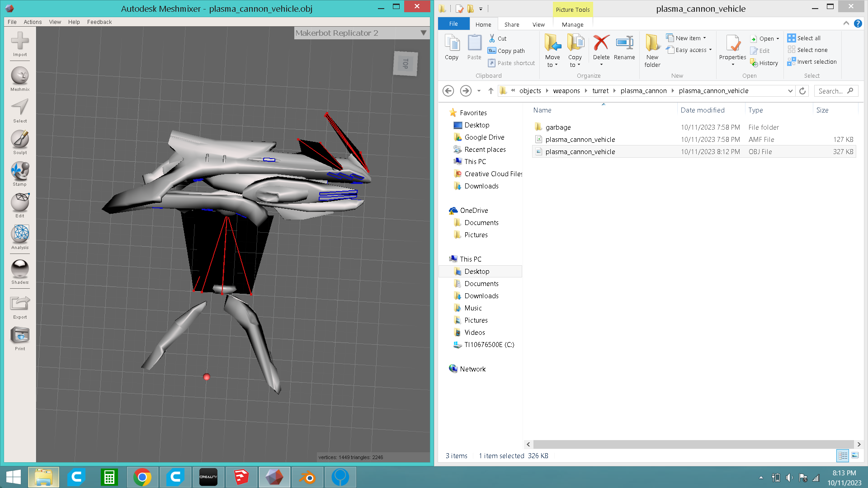Switch to large thumbnails view button

(855, 455)
